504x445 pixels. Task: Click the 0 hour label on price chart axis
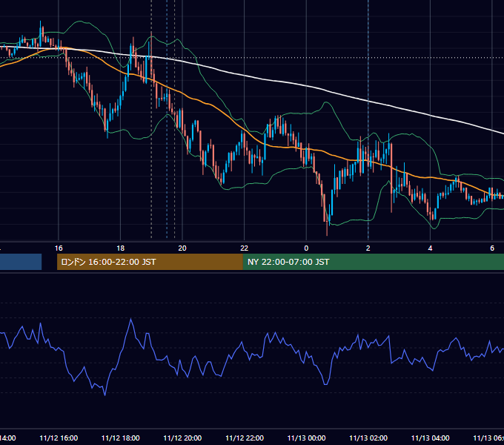(x=306, y=248)
